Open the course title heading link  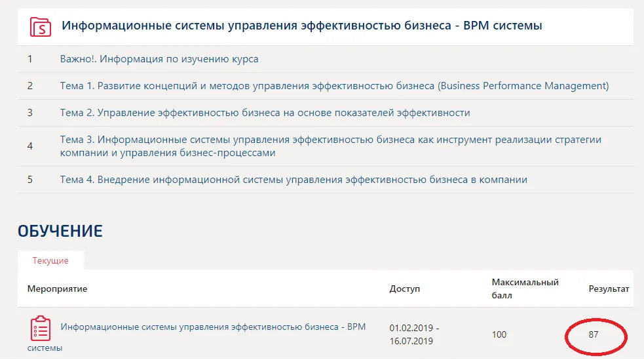[302, 26]
